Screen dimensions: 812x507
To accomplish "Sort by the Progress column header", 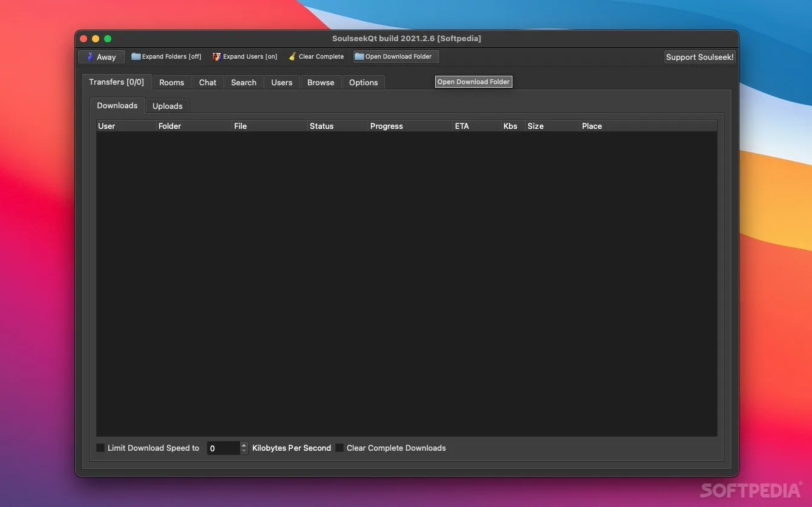I will (411, 126).
